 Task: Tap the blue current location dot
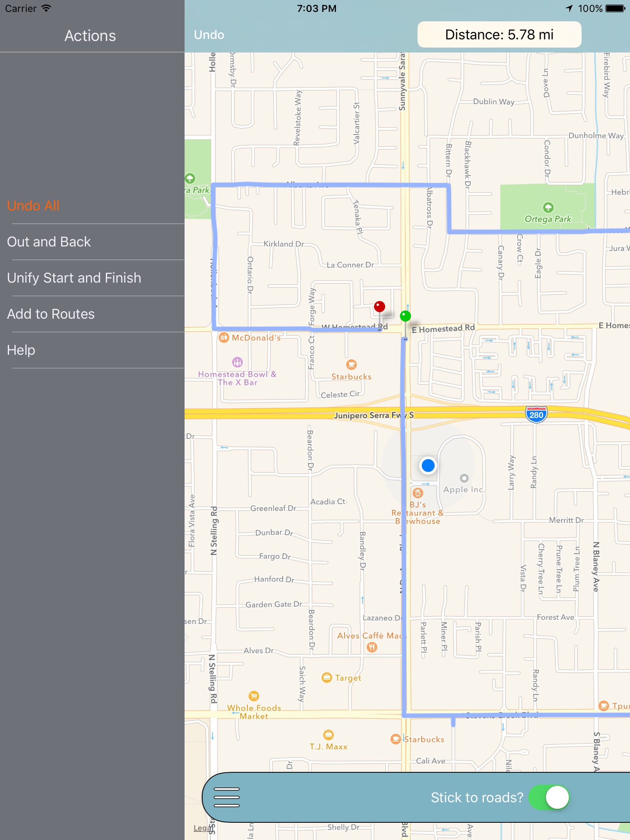point(428,466)
